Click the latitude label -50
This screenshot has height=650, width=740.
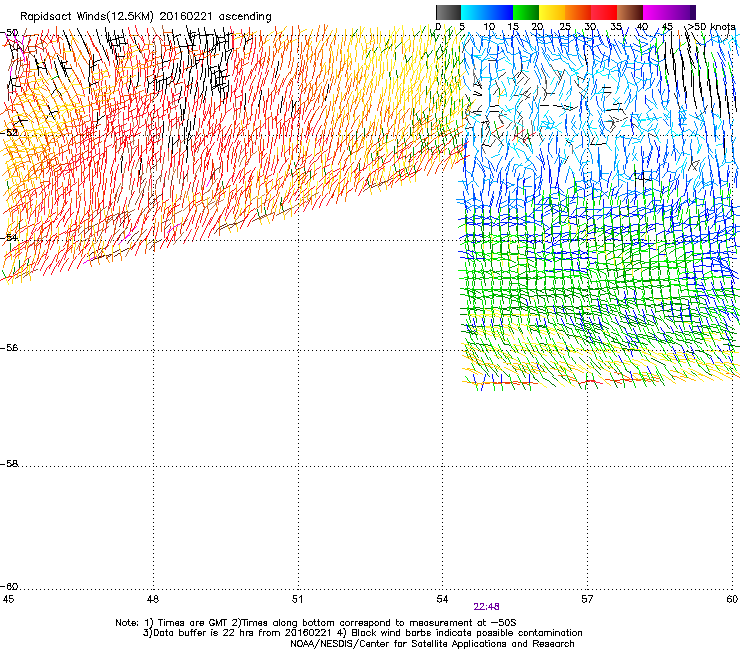[9, 33]
